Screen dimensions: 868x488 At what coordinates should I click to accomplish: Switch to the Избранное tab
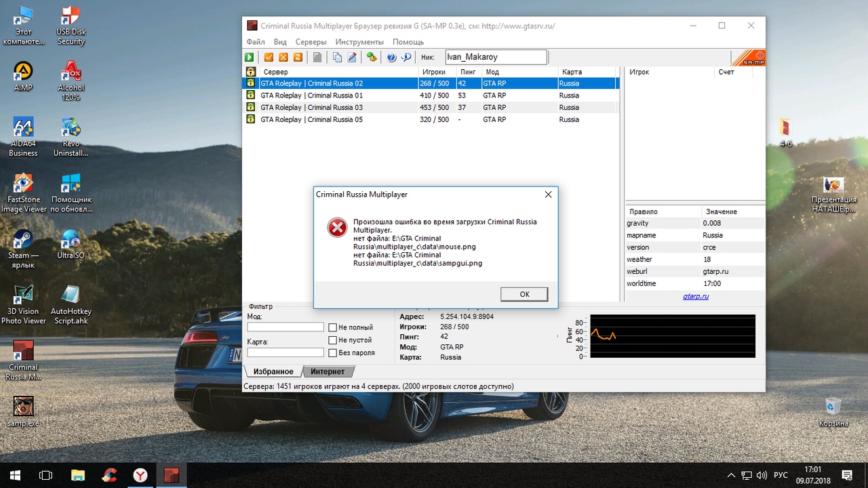273,371
